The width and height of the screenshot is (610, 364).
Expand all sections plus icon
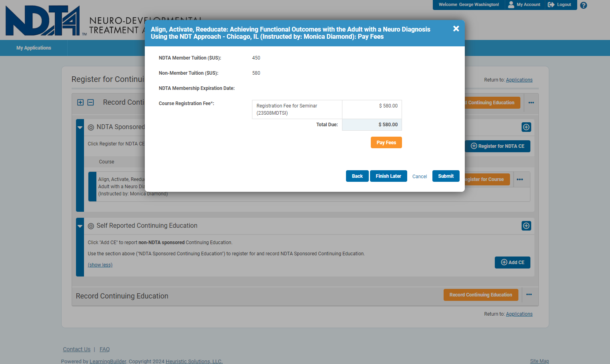[80, 102]
